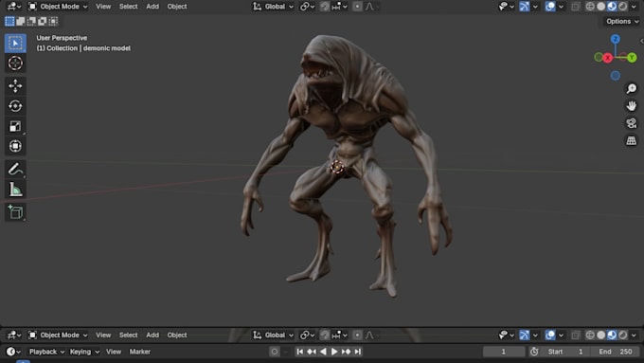Viewport: 644px width, 363px height.
Task: Choose the extend-selection mode icon
Action: pos(21,22)
